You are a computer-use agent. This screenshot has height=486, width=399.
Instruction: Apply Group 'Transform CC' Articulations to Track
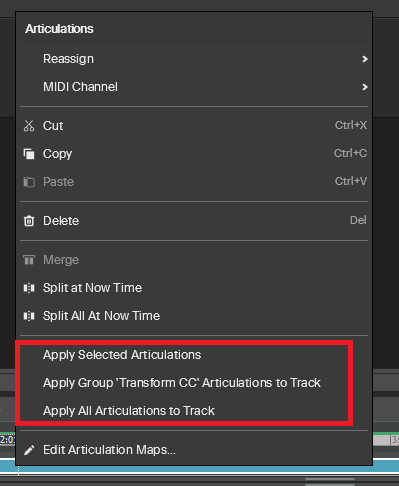(x=184, y=383)
